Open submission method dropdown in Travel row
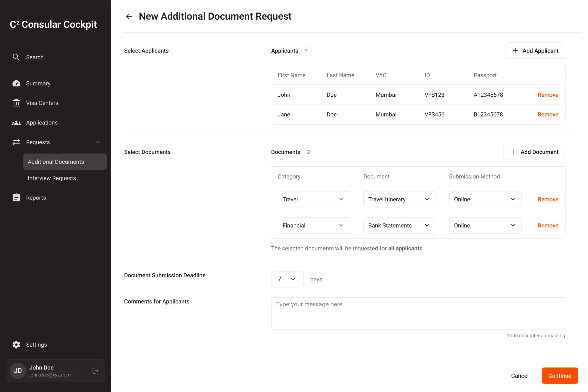Viewport: 588px width, 392px height. [485, 199]
